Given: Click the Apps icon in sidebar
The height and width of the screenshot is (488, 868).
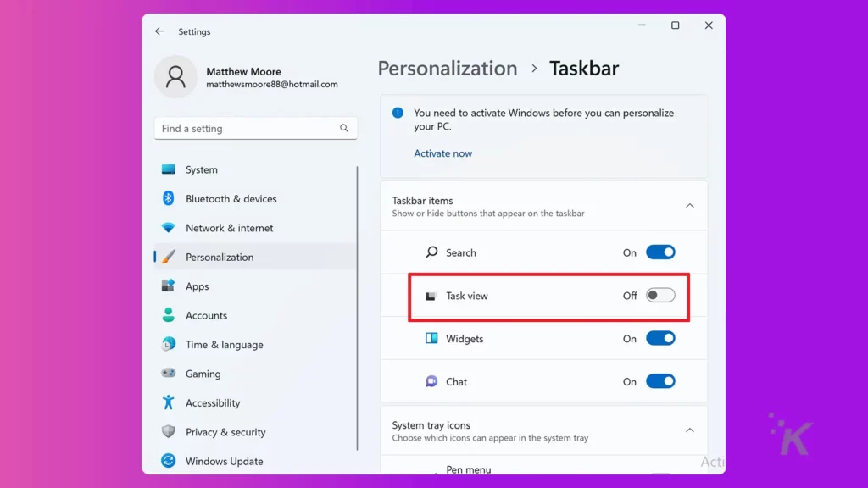Looking at the screenshot, I should pyautogui.click(x=169, y=286).
